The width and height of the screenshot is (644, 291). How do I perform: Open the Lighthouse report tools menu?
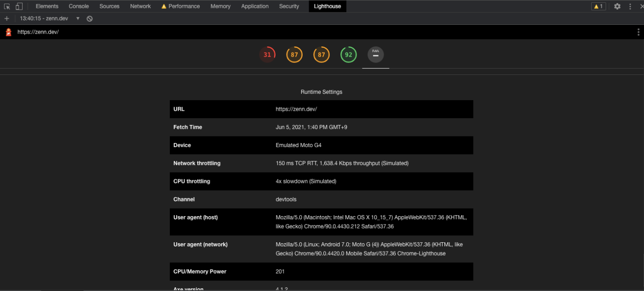[638, 32]
